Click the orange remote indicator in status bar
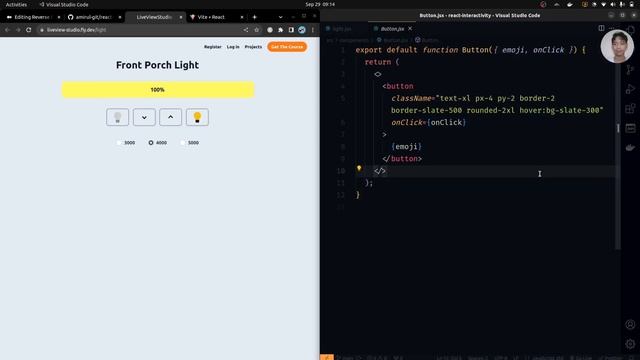The width and height of the screenshot is (640, 360). [327, 357]
